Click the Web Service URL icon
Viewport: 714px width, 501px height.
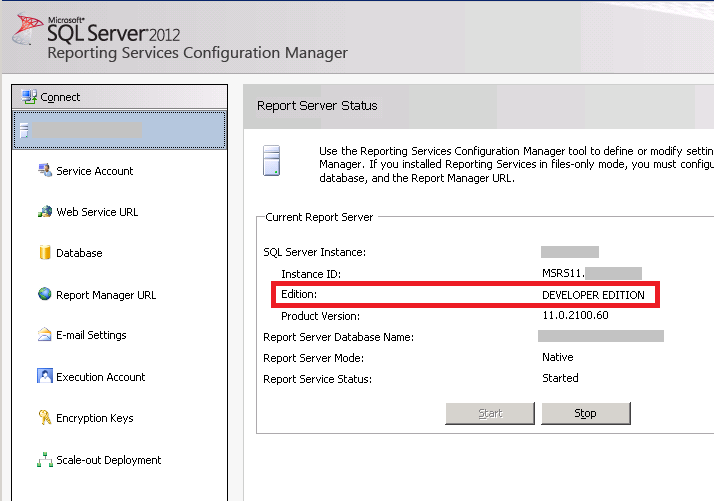click(x=45, y=211)
